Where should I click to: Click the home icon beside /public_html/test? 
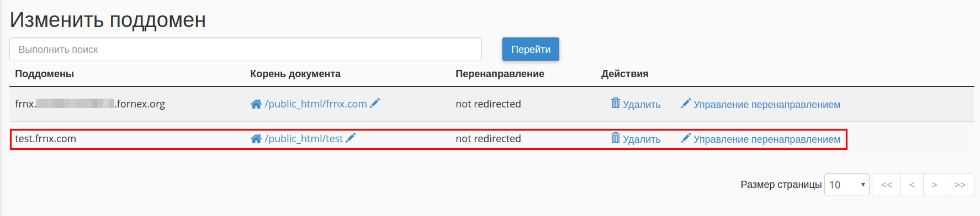click(256, 139)
